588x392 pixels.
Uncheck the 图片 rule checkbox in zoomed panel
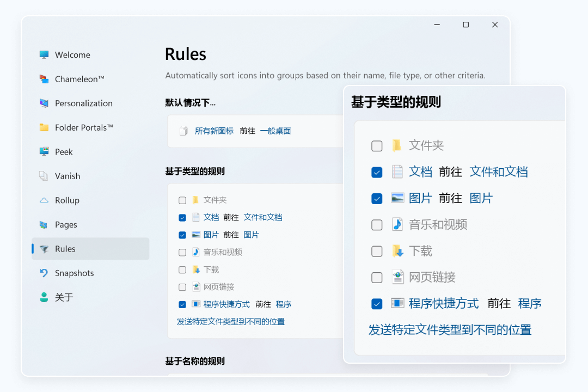tap(377, 199)
